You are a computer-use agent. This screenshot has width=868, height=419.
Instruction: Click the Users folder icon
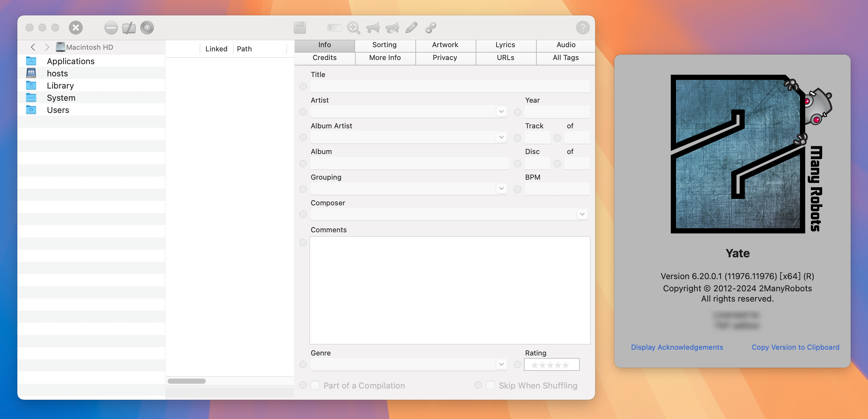tap(31, 110)
